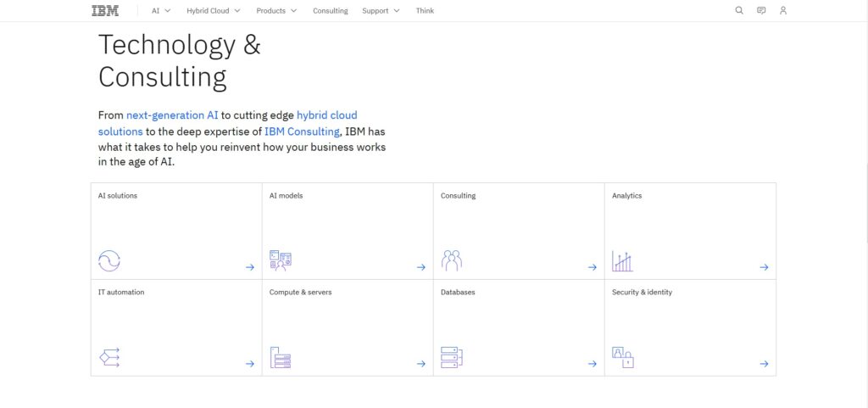Open the AI solutions card title
This screenshot has height=408, width=868.
point(117,196)
